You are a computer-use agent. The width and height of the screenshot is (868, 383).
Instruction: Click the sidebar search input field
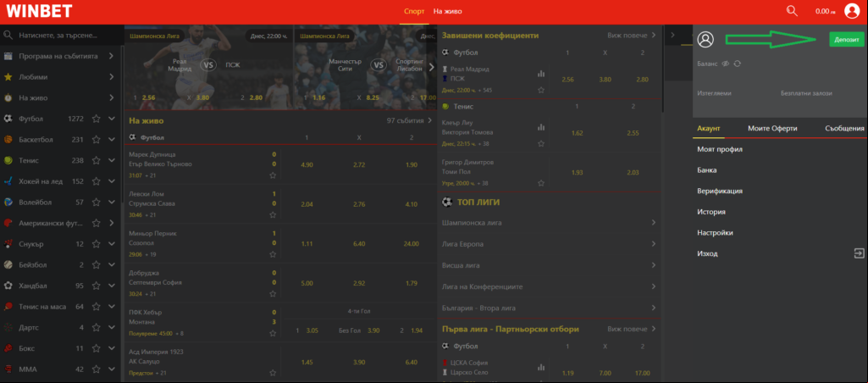pos(63,35)
